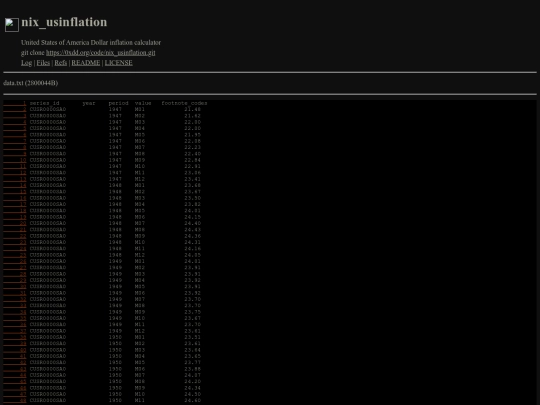Jump to line number 48 anchor
This screenshot has width=540, height=405.
[15, 401]
